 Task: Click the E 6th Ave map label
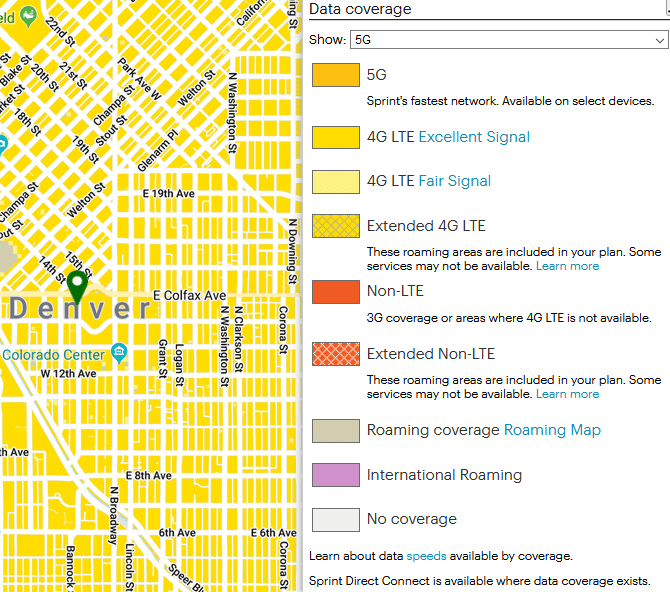pyautogui.click(x=273, y=533)
